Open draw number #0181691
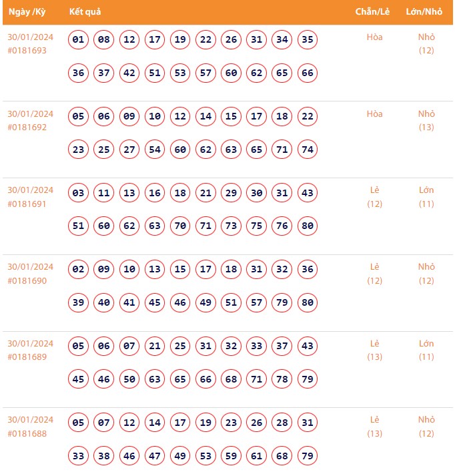Viewport: 455px width, 476px height. pyautogui.click(x=27, y=204)
